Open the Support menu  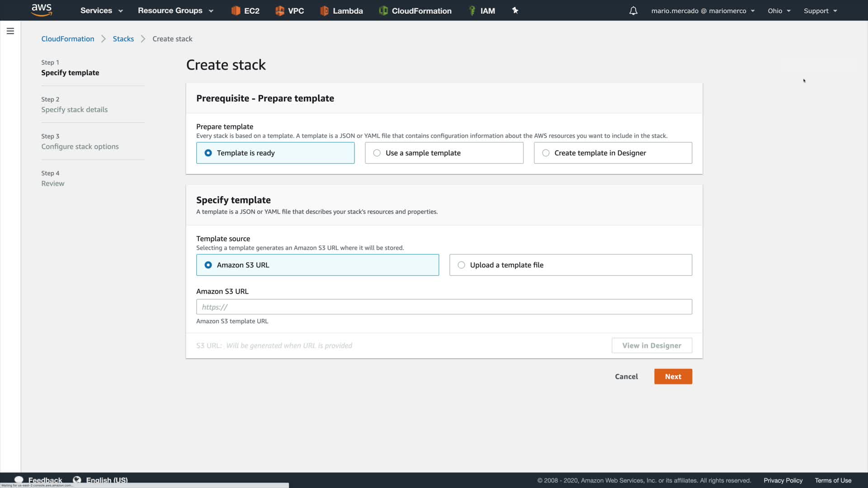click(x=820, y=11)
